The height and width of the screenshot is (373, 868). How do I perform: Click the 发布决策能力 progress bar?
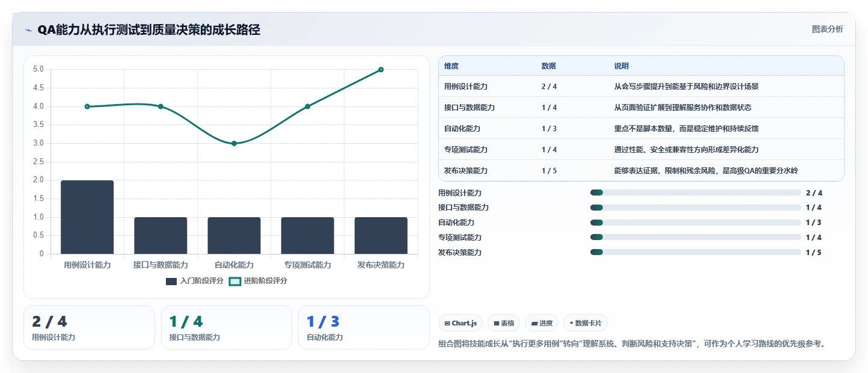(x=695, y=253)
